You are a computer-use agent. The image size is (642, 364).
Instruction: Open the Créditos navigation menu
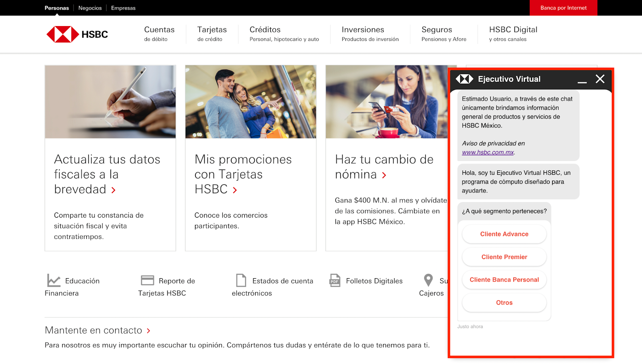pyautogui.click(x=284, y=34)
